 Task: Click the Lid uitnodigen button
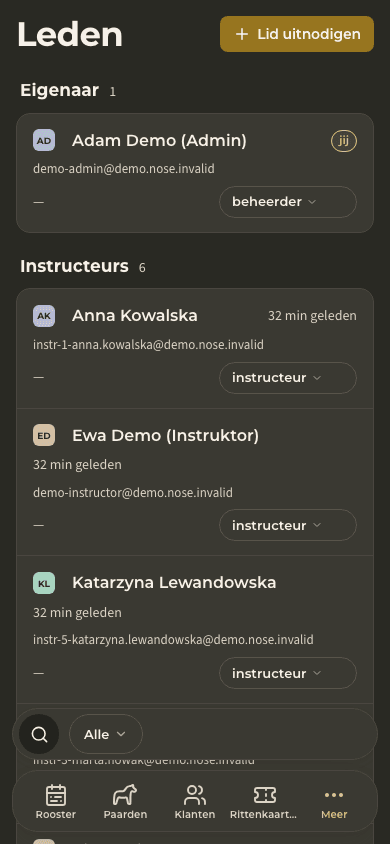coord(297,34)
